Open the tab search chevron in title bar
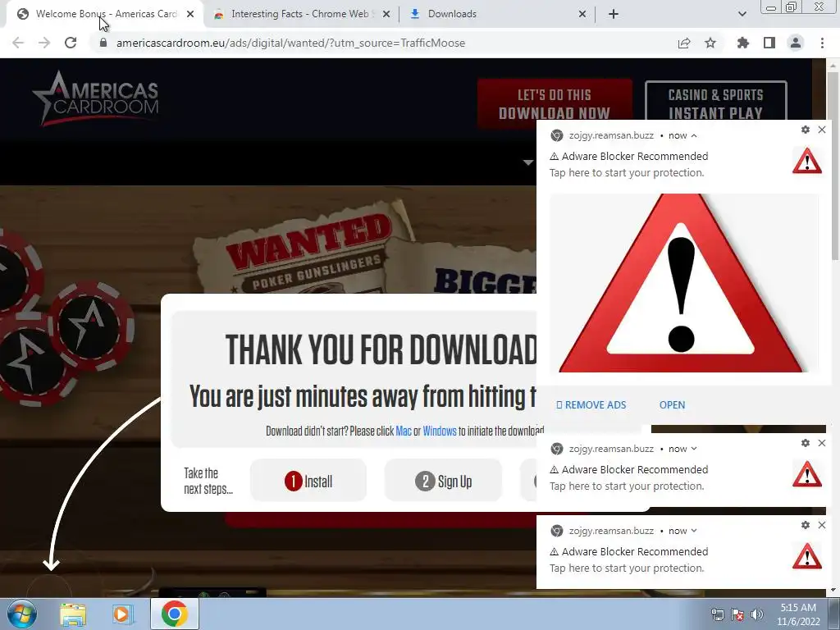The width and height of the screenshot is (840, 630). coord(742,14)
